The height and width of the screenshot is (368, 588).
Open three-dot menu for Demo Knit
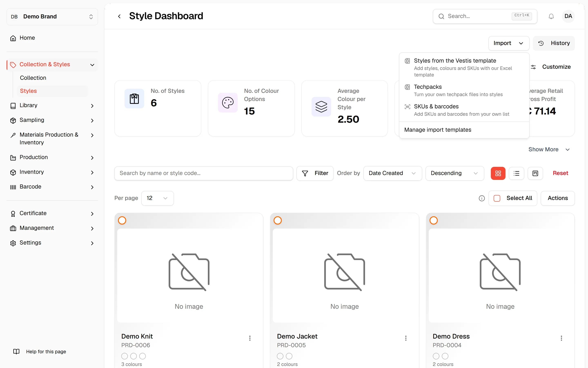coord(250,338)
